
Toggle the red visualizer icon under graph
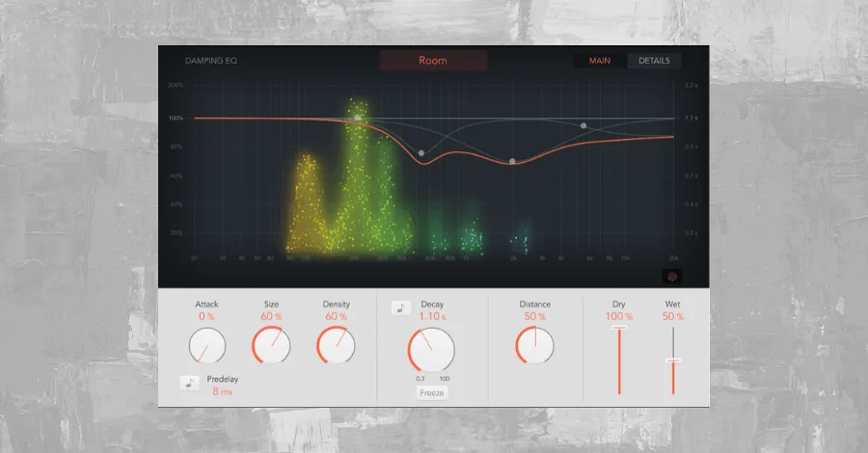(x=672, y=277)
